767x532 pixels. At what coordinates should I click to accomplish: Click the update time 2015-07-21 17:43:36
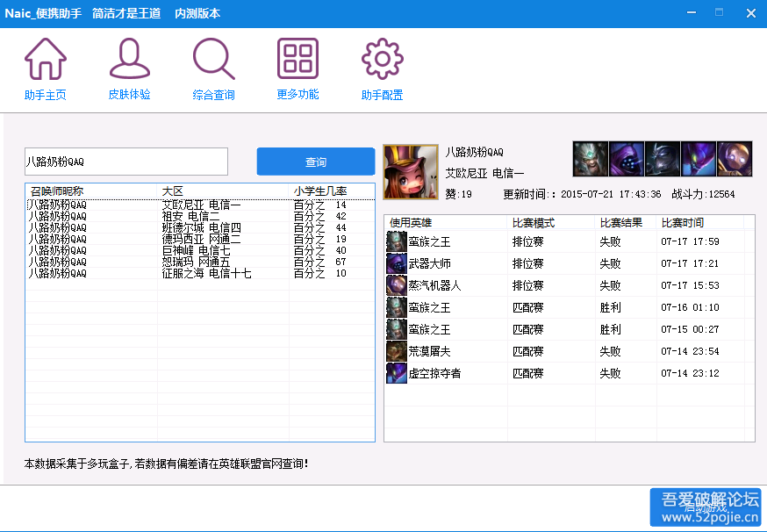[x=611, y=194]
